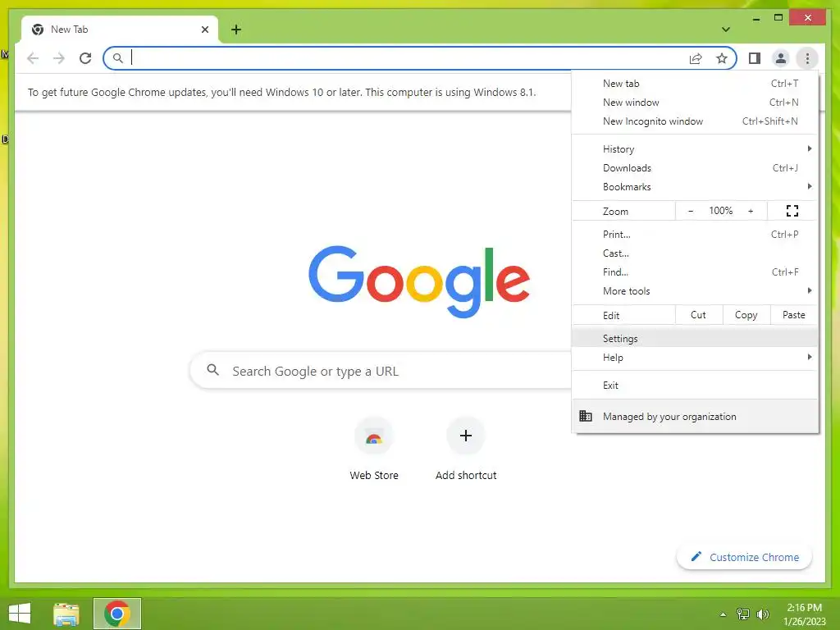Select New window from the menu
This screenshot has height=630, width=840.
pos(696,103)
